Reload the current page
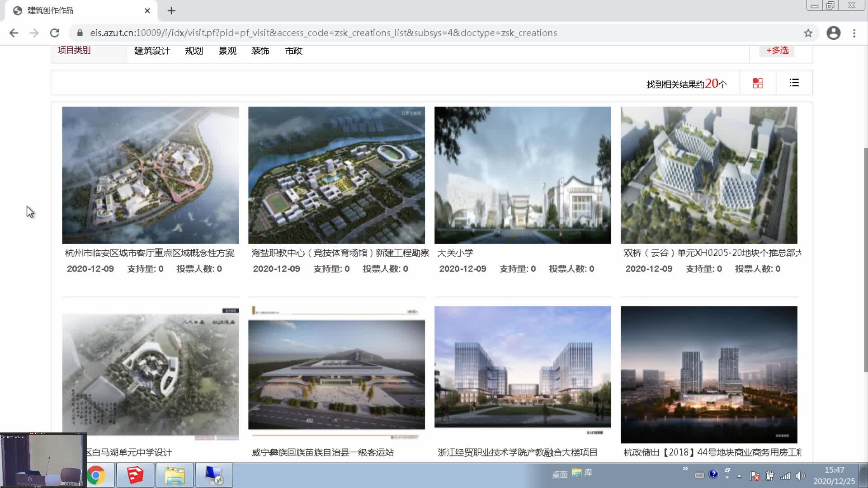Screen dimensions: 868x488 [x=55, y=33]
